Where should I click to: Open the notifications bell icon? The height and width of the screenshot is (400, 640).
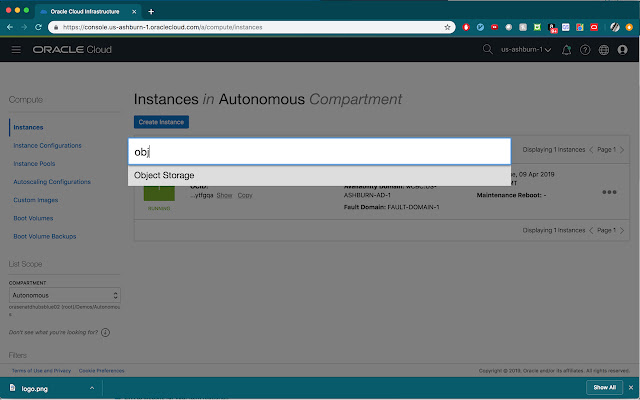(566, 49)
